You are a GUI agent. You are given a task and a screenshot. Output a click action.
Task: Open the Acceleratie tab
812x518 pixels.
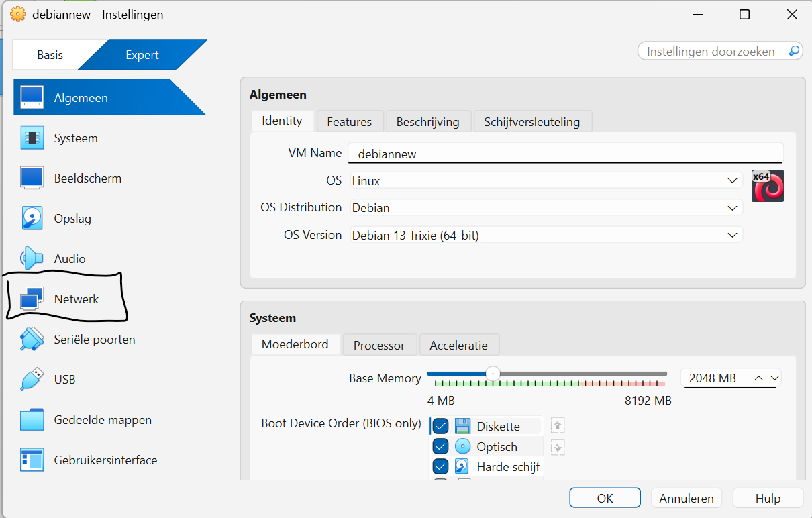tap(459, 346)
